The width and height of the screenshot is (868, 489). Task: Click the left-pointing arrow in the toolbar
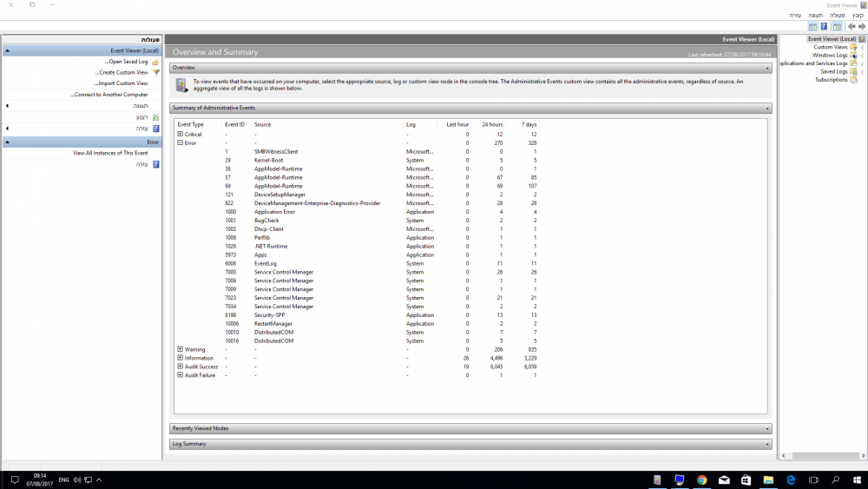pos(852,27)
